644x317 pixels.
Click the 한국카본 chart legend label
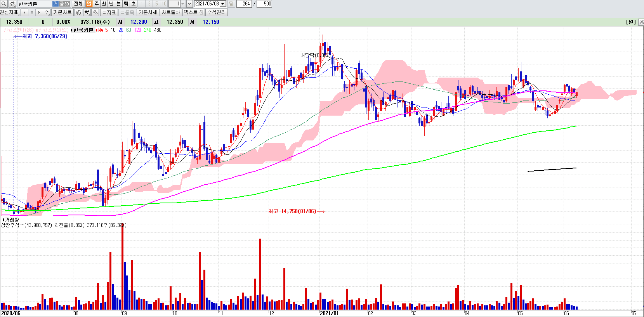83,30
